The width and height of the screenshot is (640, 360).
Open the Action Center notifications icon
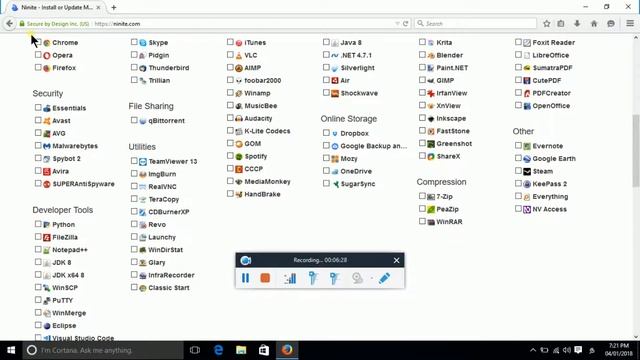click(578, 350)
